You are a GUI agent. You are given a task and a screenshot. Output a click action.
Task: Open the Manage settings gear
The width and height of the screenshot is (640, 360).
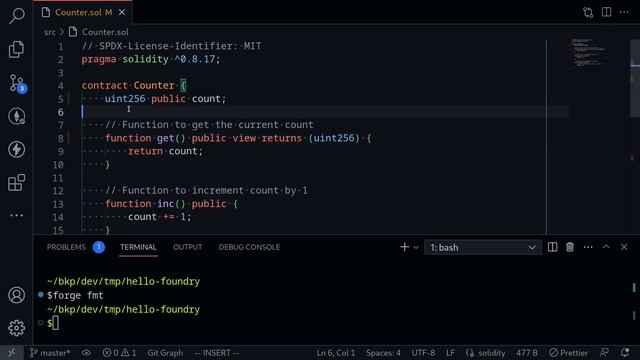pyautogui.click(x=16, y=328)
